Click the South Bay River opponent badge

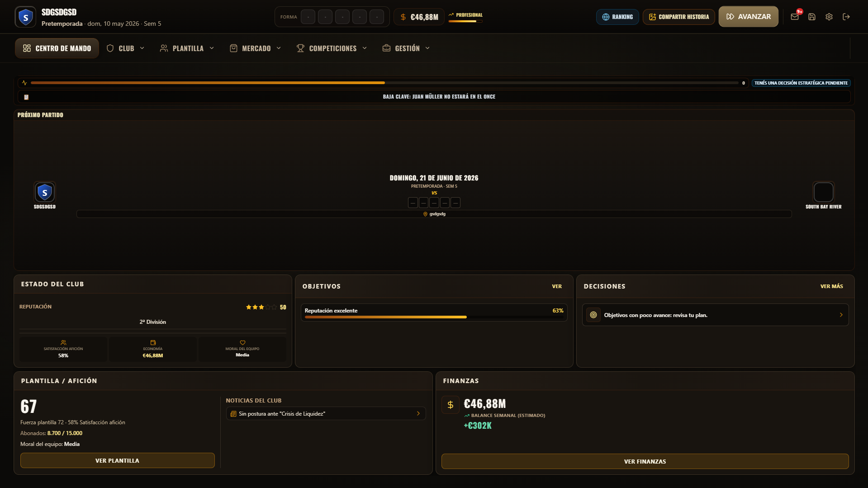pyautogui.click(x=823, y=192)
